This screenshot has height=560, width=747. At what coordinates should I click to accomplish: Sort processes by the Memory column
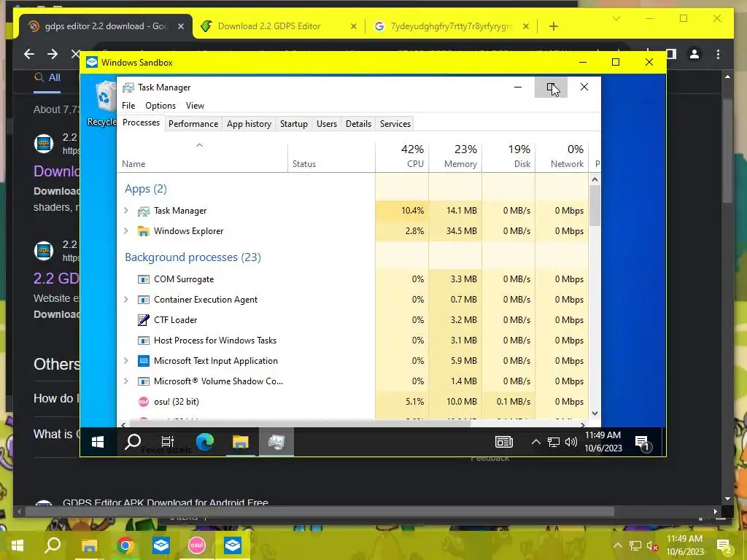(455, 156)
